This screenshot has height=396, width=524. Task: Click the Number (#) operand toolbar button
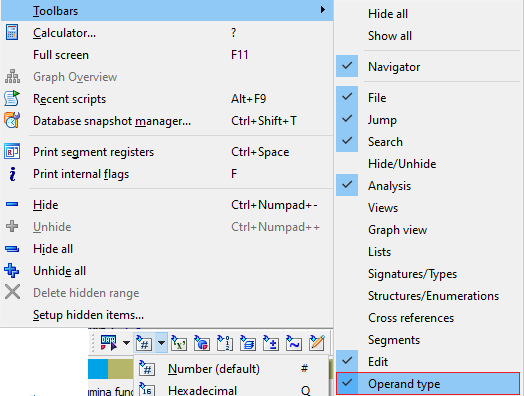[144, 343]
